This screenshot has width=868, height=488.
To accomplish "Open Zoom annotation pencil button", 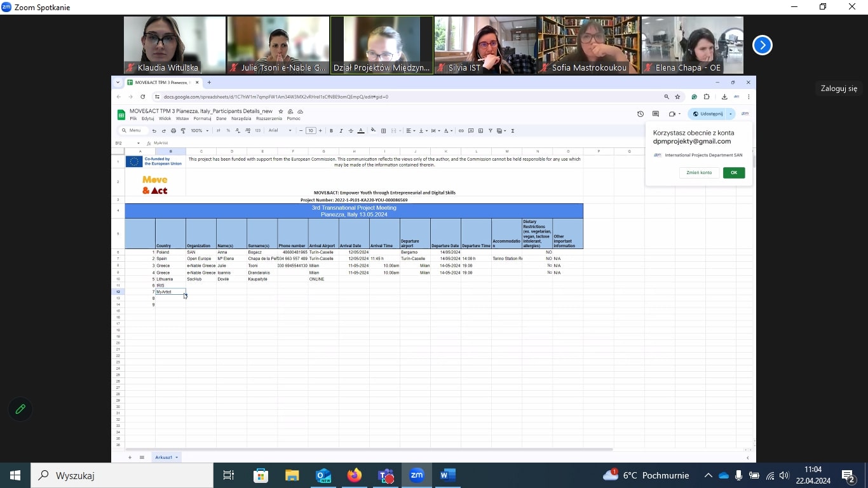I will (x=20, y=409).
